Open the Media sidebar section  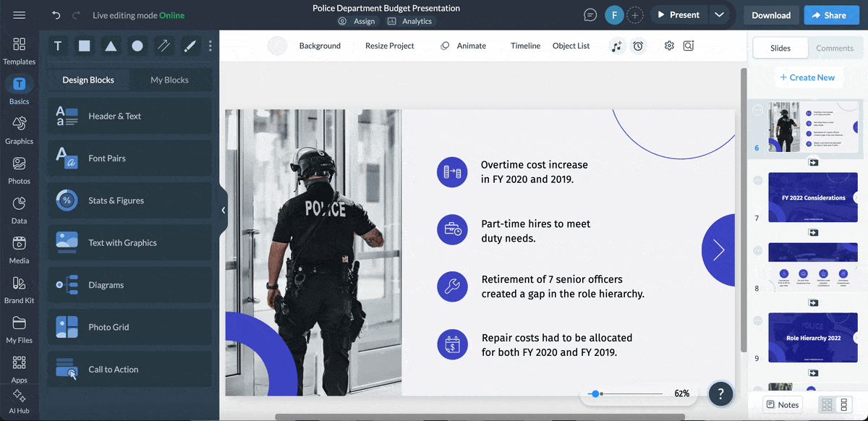coord(20,250)
